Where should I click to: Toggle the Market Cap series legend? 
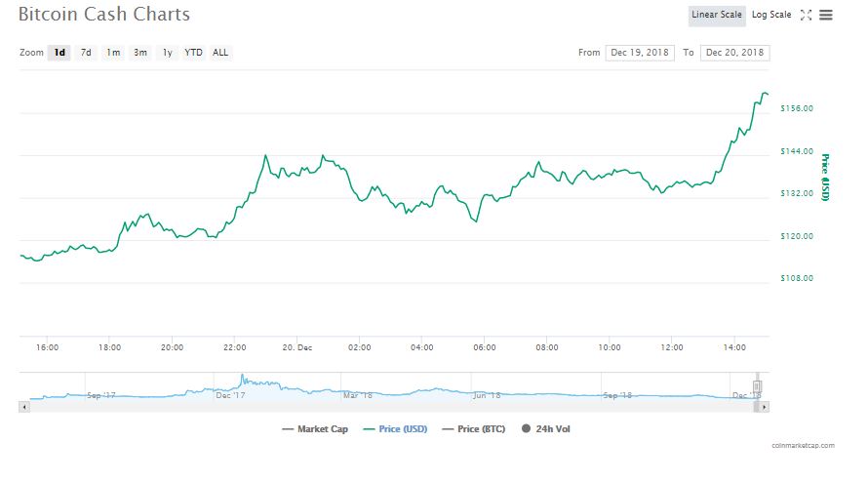click(x=315, y=428)
